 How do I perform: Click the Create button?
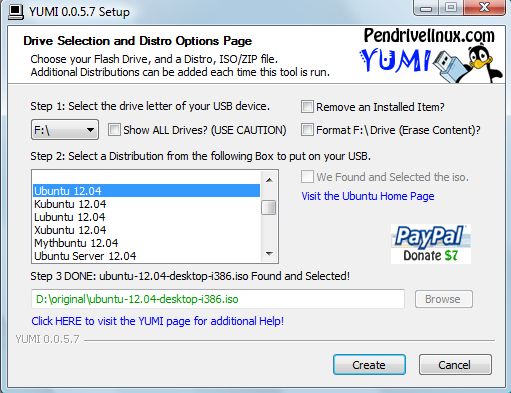point(369,365)
